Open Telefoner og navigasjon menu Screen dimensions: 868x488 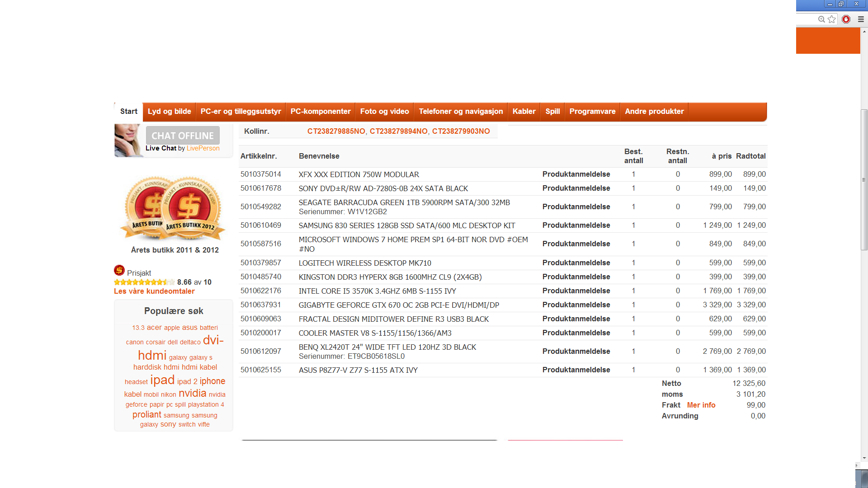point(461,112)
